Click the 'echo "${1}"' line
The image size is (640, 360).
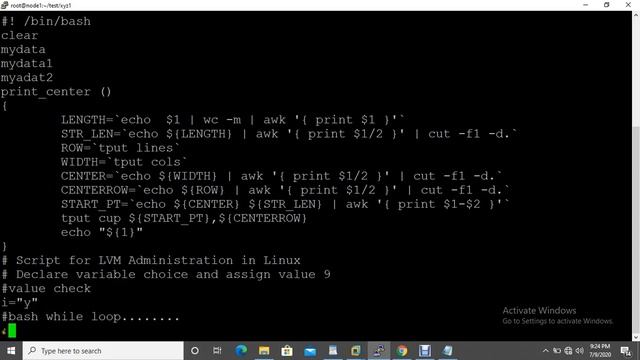click(102, 233)
